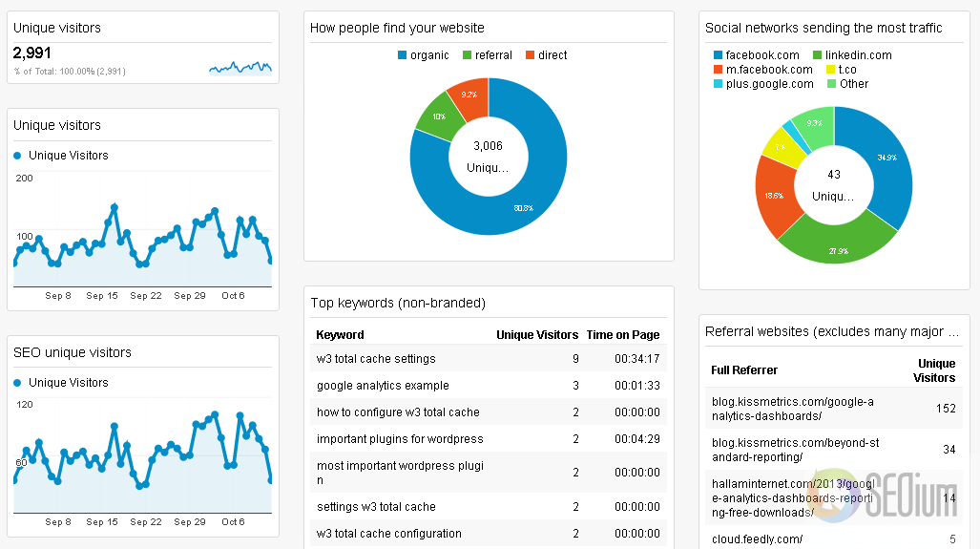The width and height of the screenshot is (980, 549).
Task: Select the 34.9% facebook.com donut slice
Action: tap(886, 158)
